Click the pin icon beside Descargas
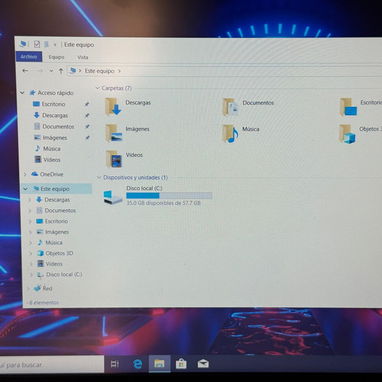This screenshot has width=382, height=382. 87,115
